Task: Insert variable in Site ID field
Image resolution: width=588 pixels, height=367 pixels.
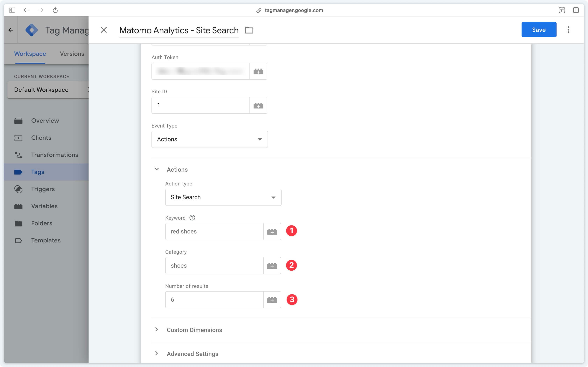Action: [x=258, y=105]
